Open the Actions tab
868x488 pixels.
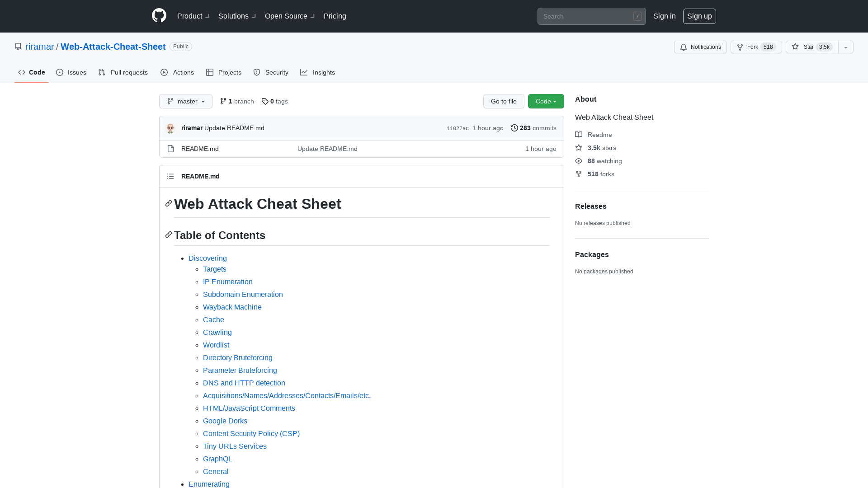click(177, 72)
